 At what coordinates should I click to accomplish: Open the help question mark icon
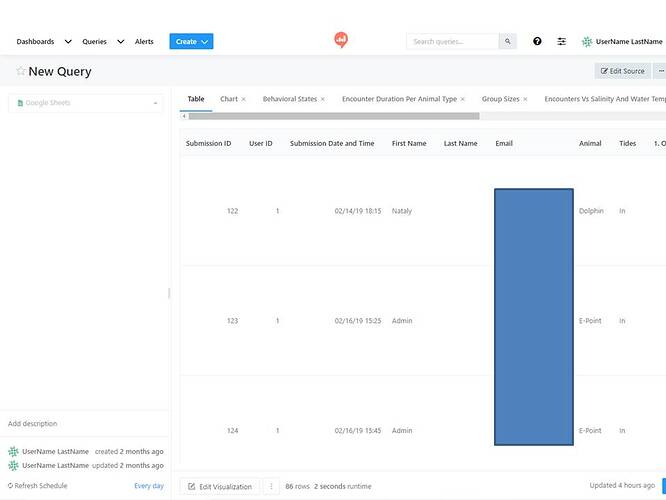pos(537,41)
